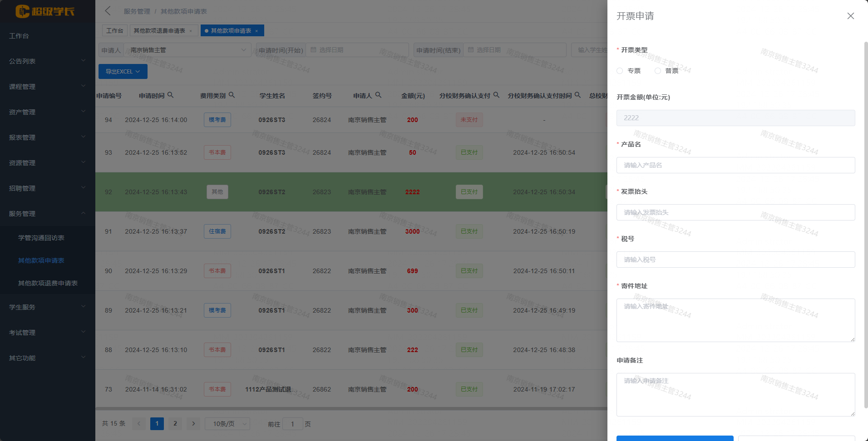Open 学管沟通回访表 in the sidebar

pyautogui.click(x=41, y=238)
